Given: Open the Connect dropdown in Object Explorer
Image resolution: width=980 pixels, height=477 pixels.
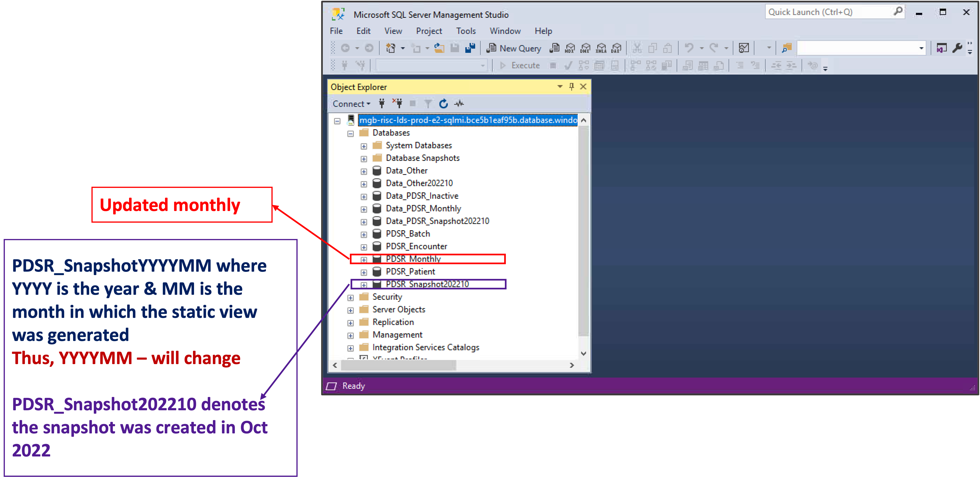Looking at the screenshot, I should click(351, 104).
